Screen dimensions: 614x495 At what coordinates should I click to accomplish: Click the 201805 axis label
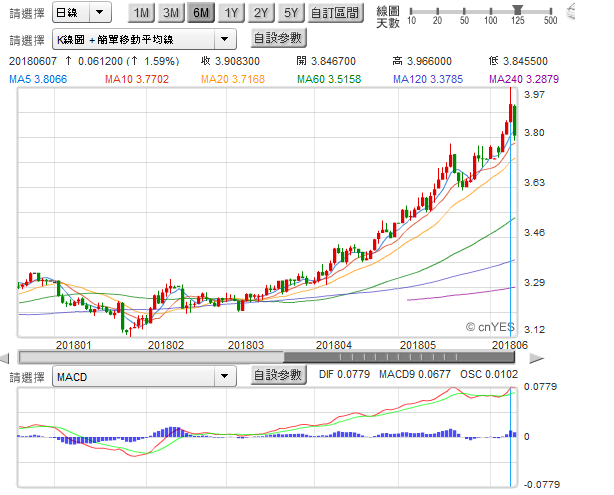[x=418, y=345]
